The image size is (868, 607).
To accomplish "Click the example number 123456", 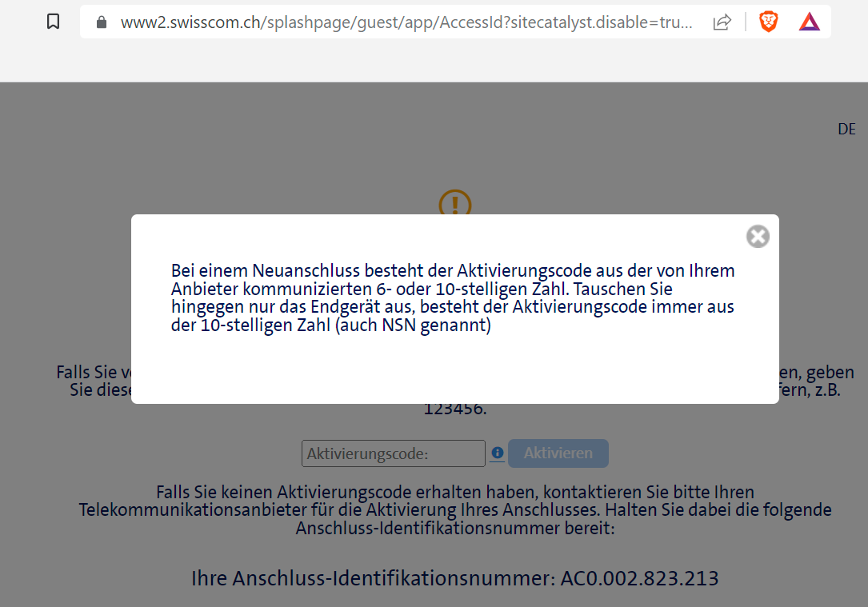I will coord(454,409).
